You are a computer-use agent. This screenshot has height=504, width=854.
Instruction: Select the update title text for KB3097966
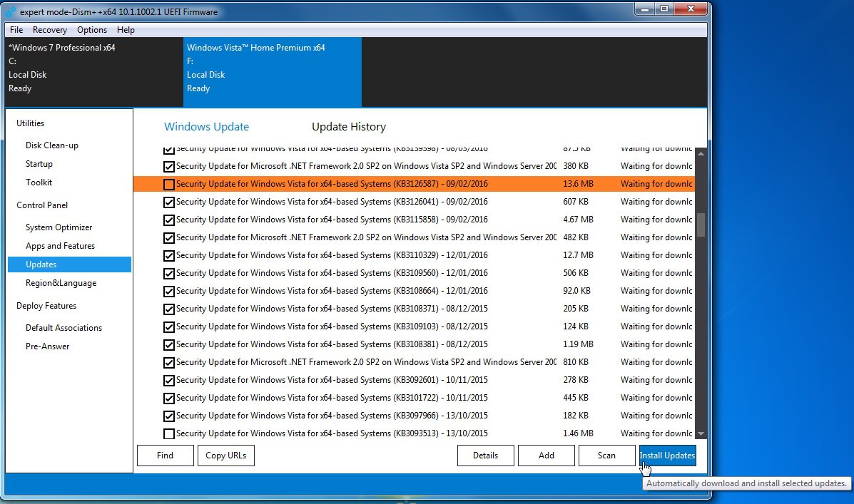332,416
